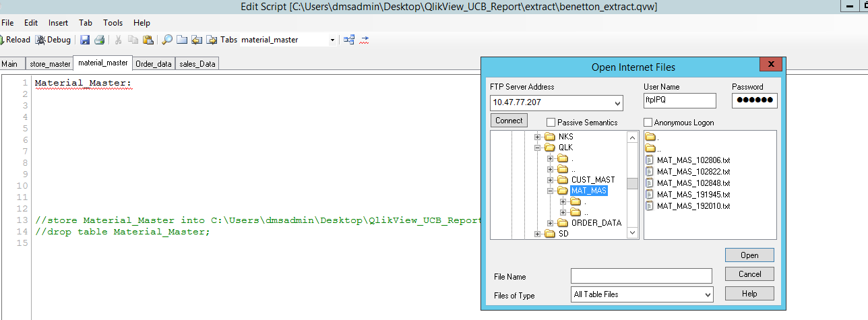Select file MAT_MAS_191945.txt

click(693, 195)
